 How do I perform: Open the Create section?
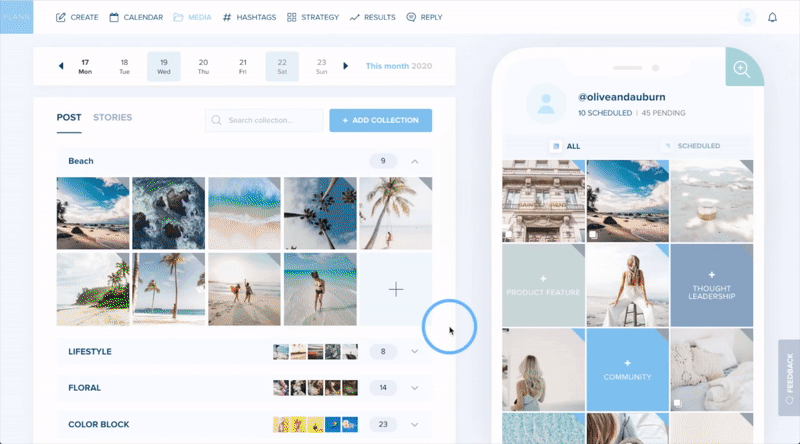point(77,17)
